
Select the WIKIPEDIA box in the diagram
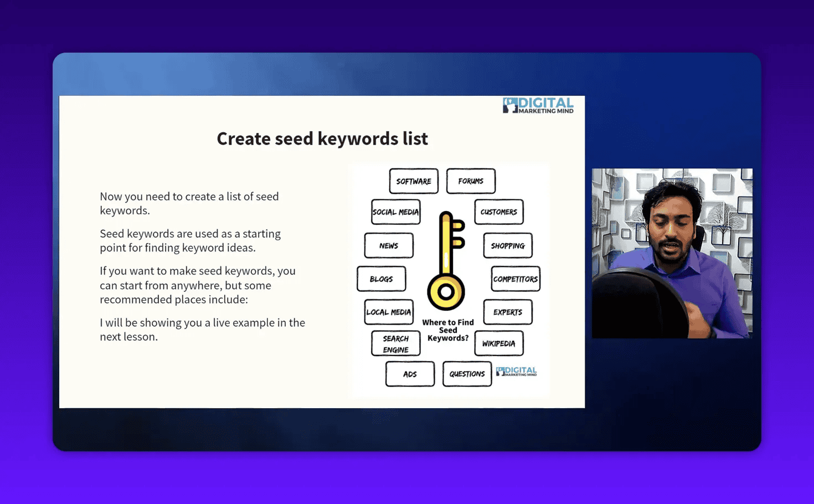pyautogui.click(x=498, y=343)
